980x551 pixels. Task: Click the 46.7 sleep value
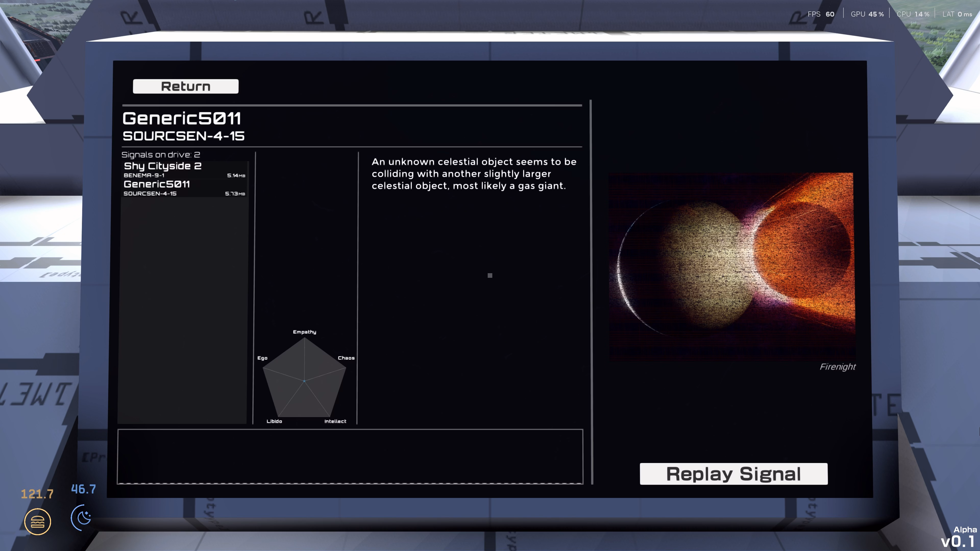(83, 489)
